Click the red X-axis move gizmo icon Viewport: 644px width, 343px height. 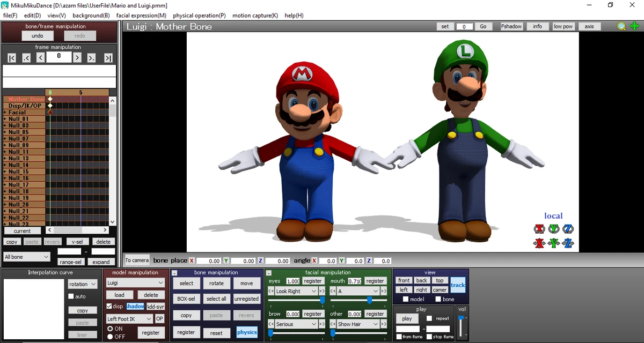(539, 243)
